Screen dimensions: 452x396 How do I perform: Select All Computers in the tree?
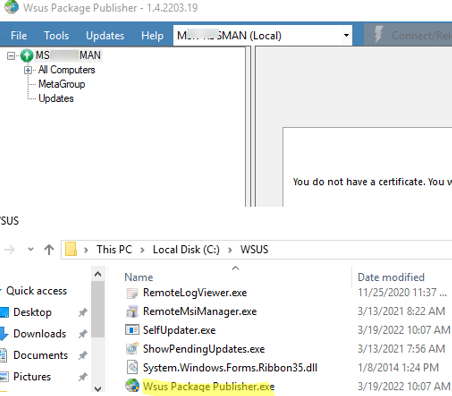click(x=67, y=70)
